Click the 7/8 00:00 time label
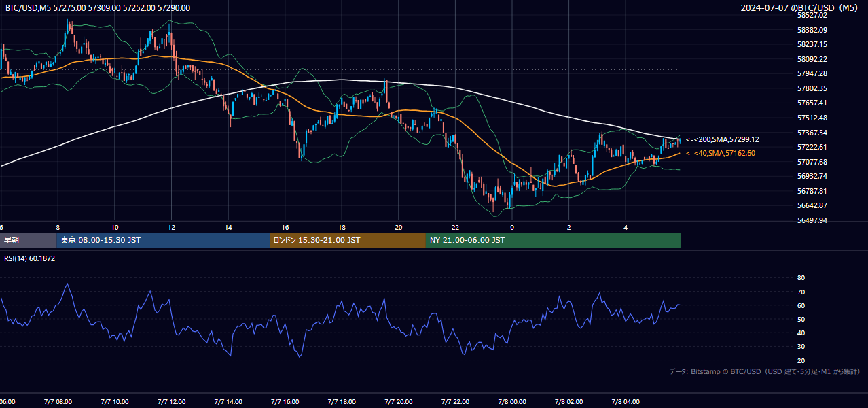The image size is (868, 408). [x=512, y=402]
